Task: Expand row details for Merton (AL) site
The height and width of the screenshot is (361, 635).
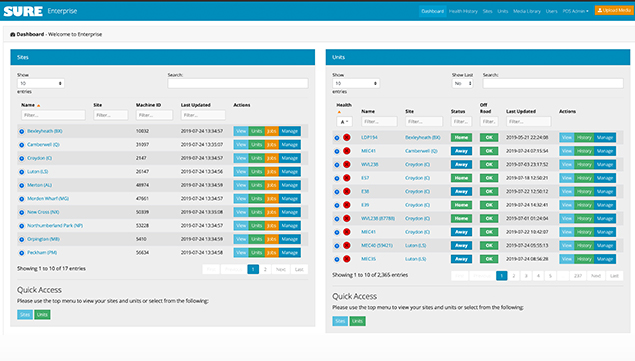Action: click(x=22, y=185)
